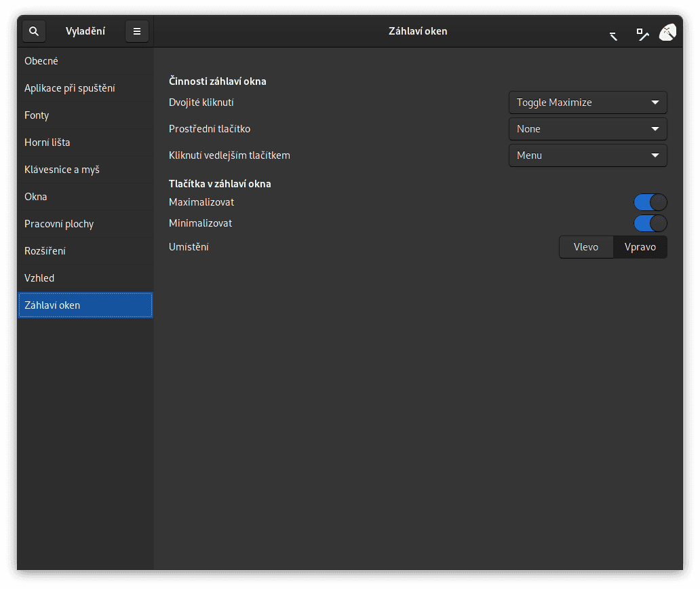Viewport: 700px width, 589px height.
Task: Disable the Minimalizovat switch
Action: (x=650, y=223)
